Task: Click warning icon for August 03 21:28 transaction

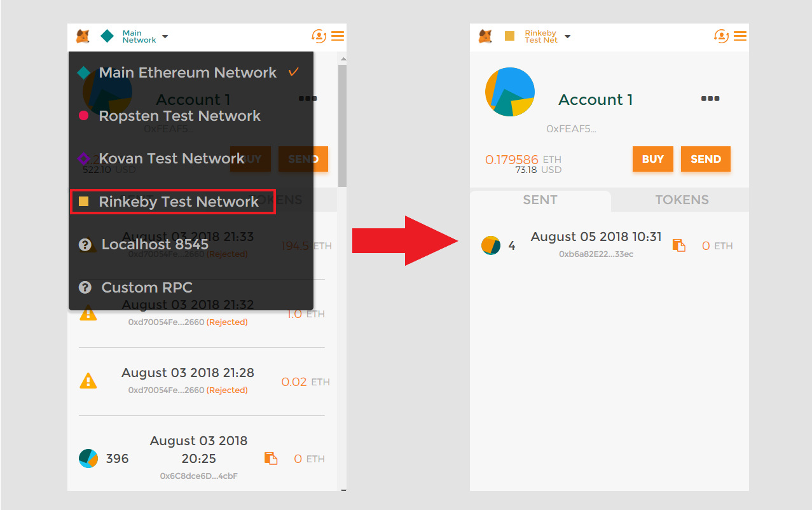Action: tap(88, 381)
